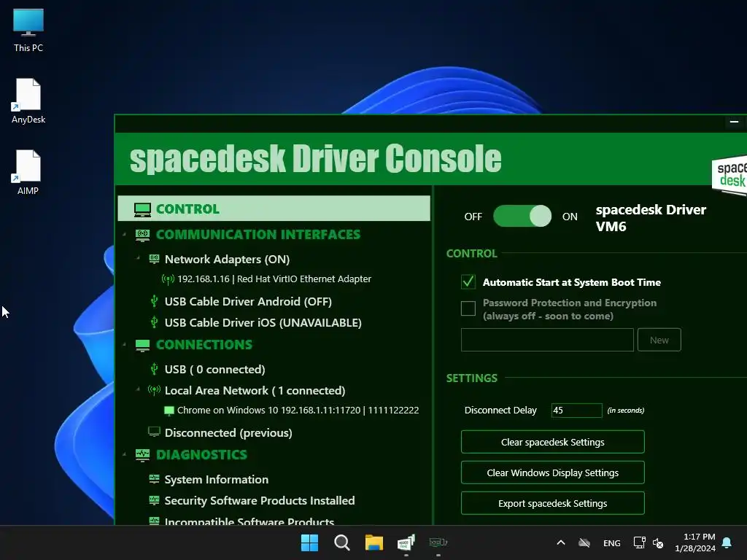Viewport: 747px width, 560px height.
Task: Click the Disconnect Delay field
Action: (576, 410)
